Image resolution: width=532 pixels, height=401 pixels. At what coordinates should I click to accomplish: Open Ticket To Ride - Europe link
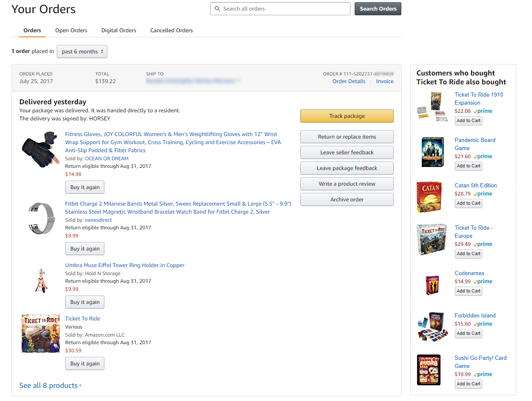coord(473,232)
